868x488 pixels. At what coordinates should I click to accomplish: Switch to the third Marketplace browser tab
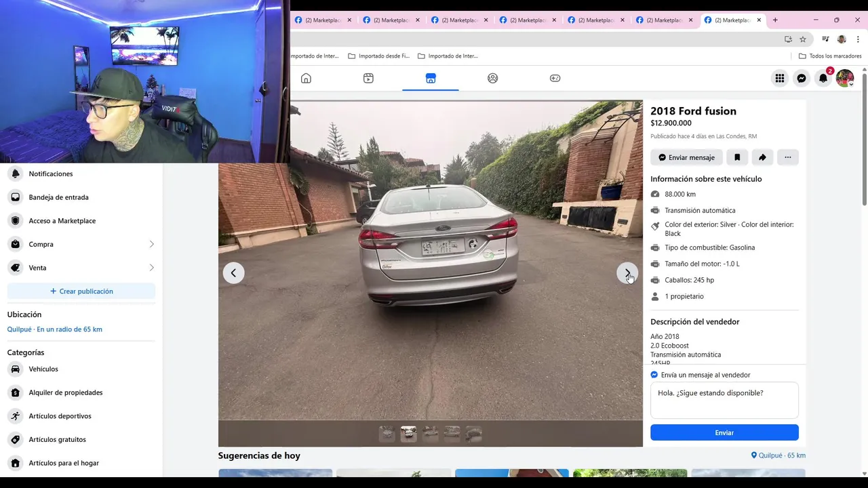[459, 20]
